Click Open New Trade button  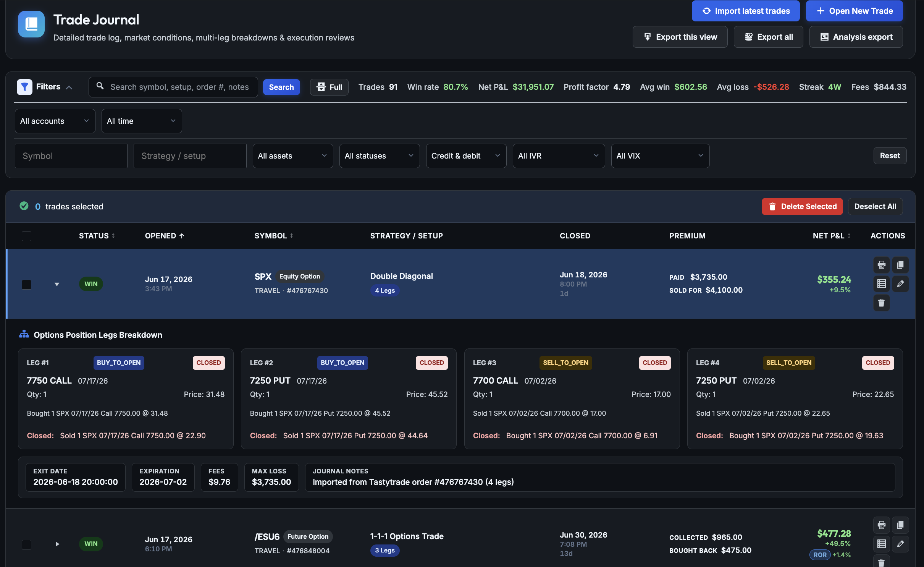(x=854, y=11)
